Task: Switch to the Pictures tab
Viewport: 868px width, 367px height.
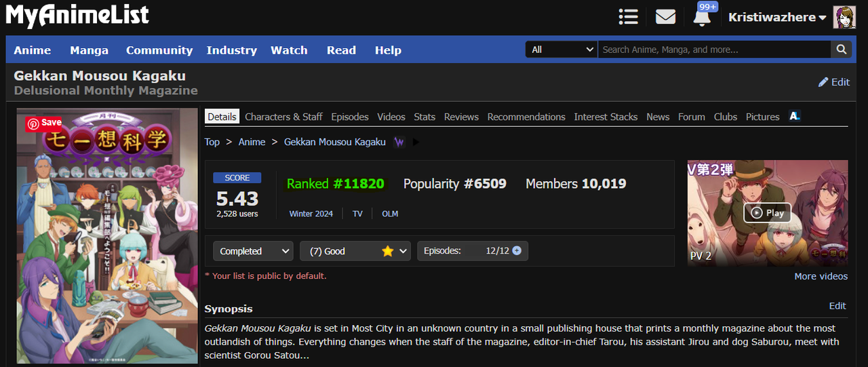Action: 763,117
